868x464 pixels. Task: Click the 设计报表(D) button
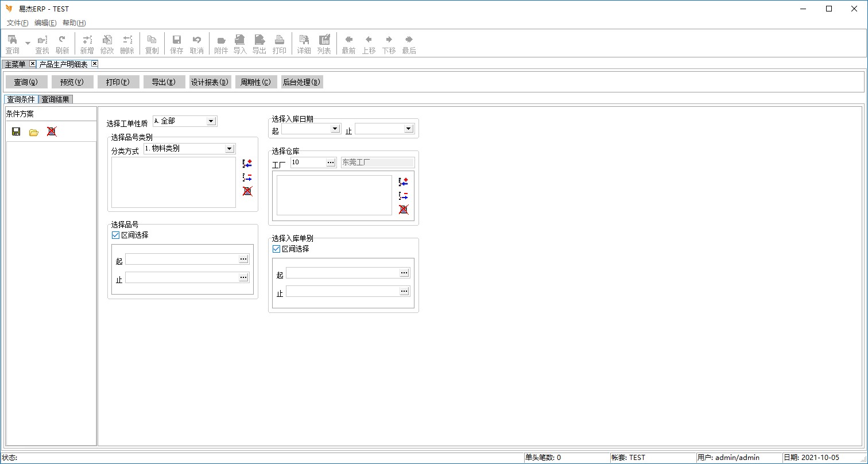210,82
